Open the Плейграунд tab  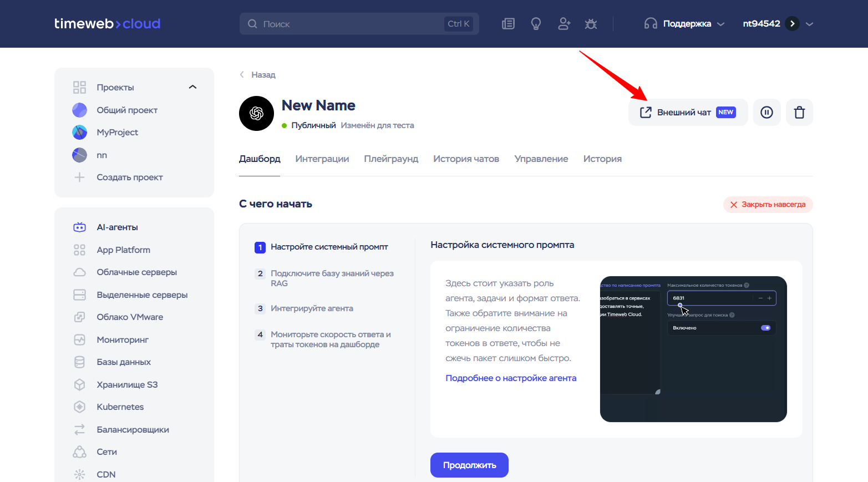391,159
